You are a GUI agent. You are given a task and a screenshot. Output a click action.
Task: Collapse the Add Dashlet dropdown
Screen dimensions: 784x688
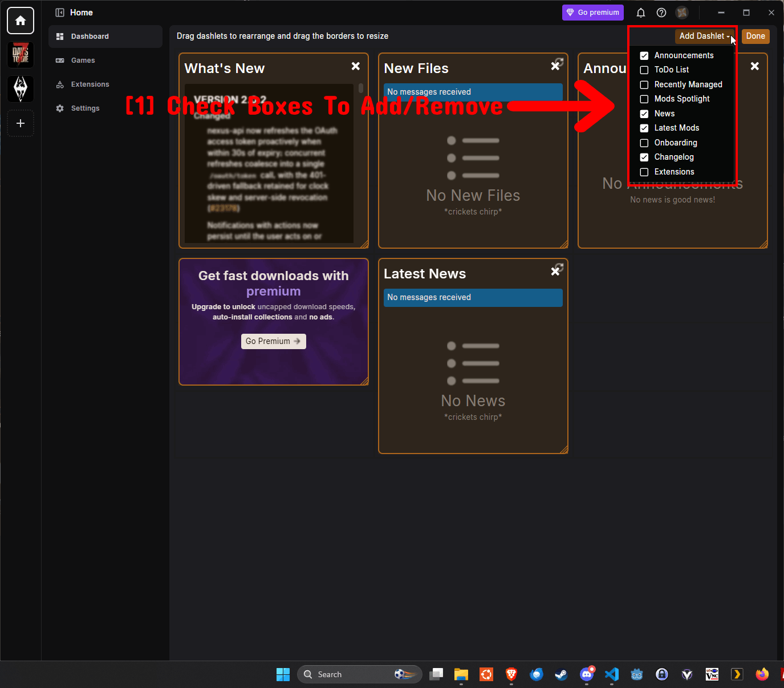[705, 36]
